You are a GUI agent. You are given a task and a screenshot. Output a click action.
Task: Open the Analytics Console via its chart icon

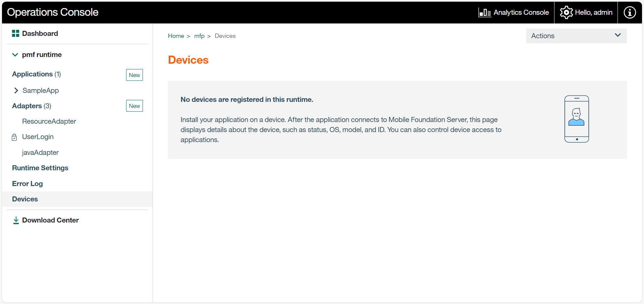click(484, 12)
